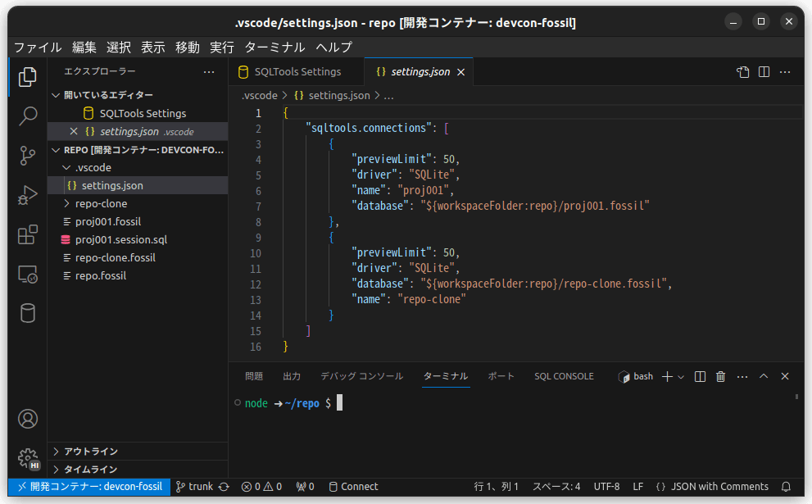Maximize the terminal panel size
Screen dimensions: 812x504
tap(764, 376)
